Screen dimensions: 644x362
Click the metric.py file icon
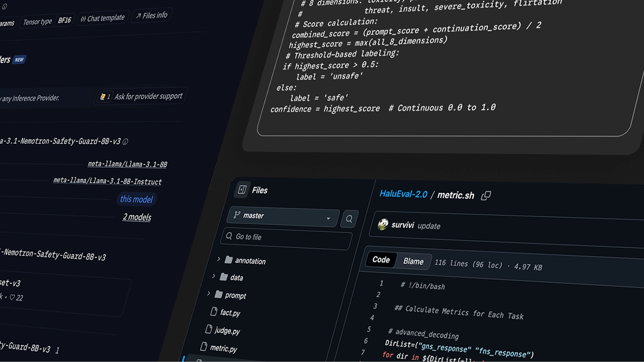pyautogui.click(x=204, y=346)
